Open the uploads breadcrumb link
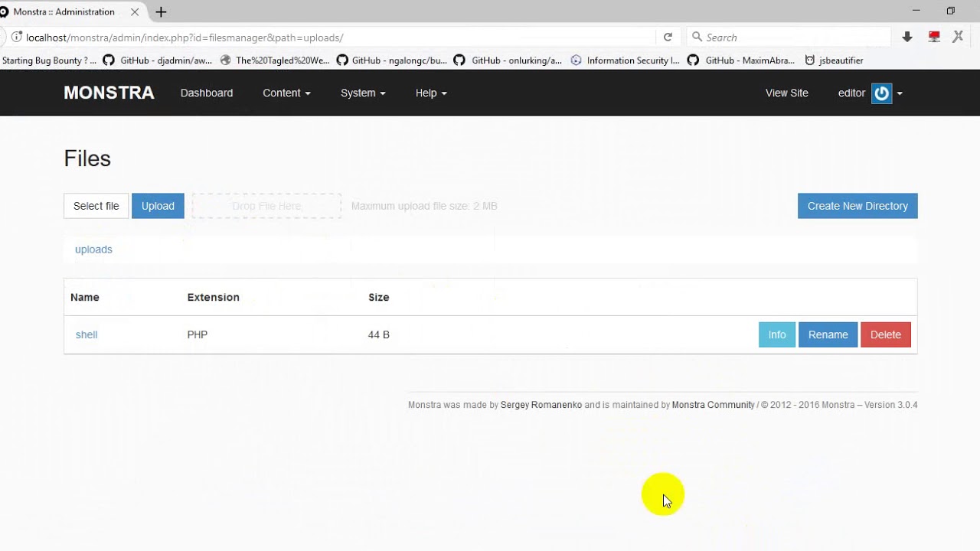 click(93, 249)
